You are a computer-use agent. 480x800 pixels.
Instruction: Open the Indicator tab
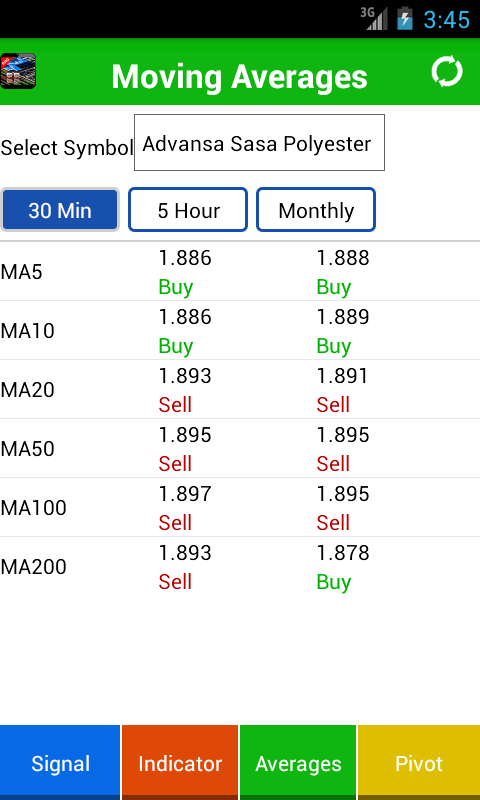click(180, 762)
